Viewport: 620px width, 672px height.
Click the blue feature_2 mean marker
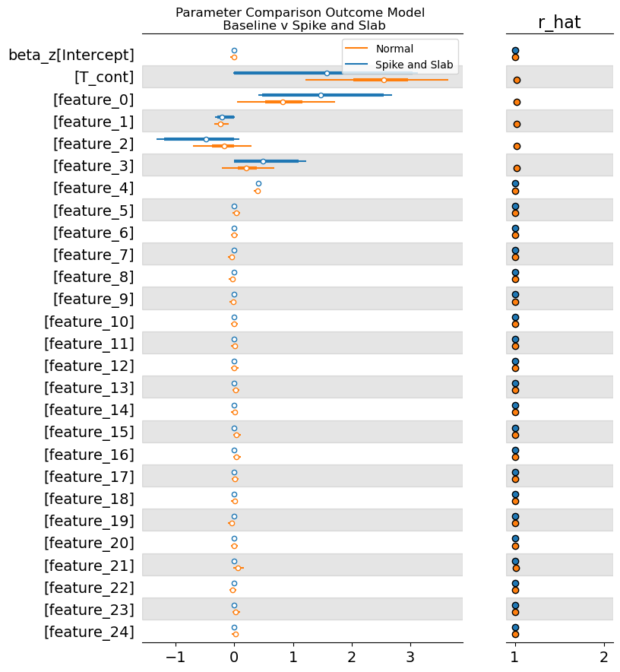(206, 139)
